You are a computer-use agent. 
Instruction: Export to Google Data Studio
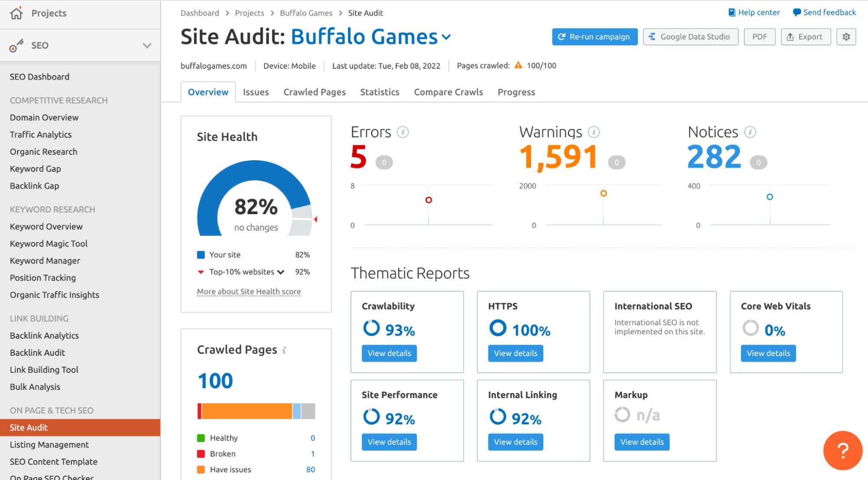pyautogui.click(x=690, y=37)
